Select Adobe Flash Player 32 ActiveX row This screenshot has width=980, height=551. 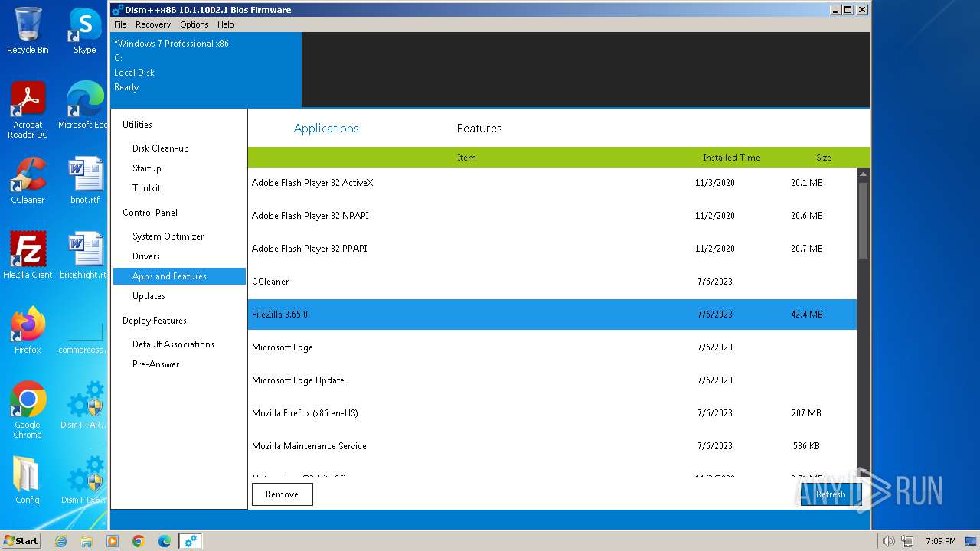(552, 183)
